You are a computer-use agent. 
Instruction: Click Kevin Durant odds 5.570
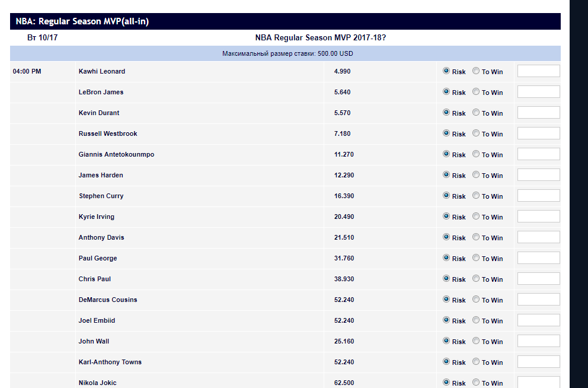click(343, 113)
